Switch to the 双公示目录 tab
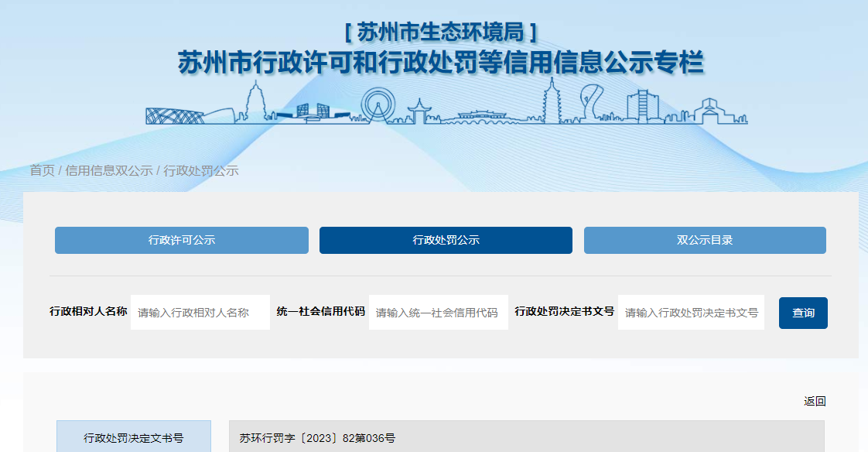Screen dimensions: 868x452 click(705, 240)
